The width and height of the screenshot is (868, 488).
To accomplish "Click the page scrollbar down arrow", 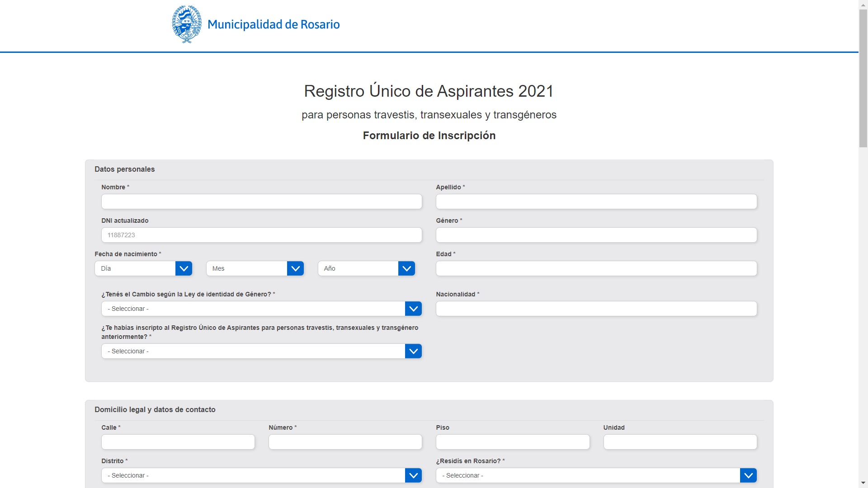I will (863, 483).
